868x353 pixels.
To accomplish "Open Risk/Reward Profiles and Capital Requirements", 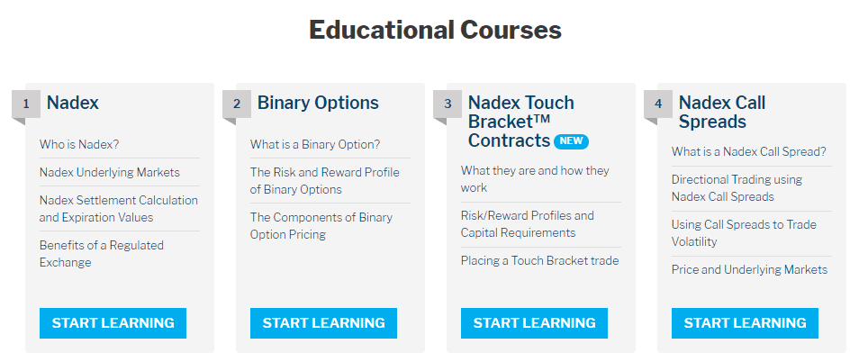I will pyautogui.click(x=528, y=224).
